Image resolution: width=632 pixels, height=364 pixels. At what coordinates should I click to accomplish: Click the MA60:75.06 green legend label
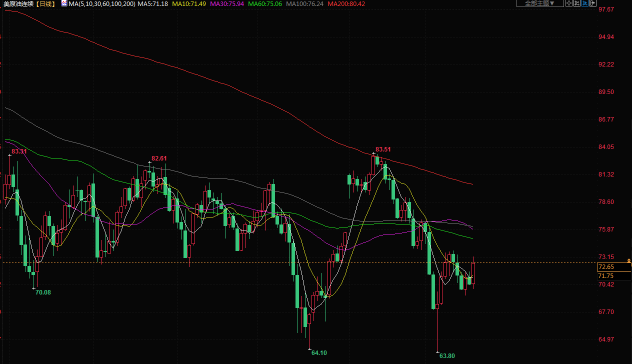point(265,3)
